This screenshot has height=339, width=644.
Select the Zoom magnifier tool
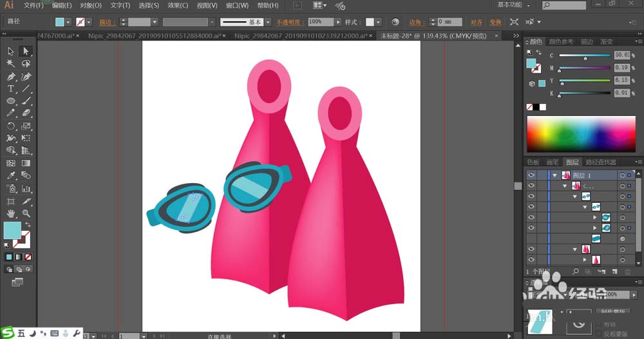pos(26,214)
